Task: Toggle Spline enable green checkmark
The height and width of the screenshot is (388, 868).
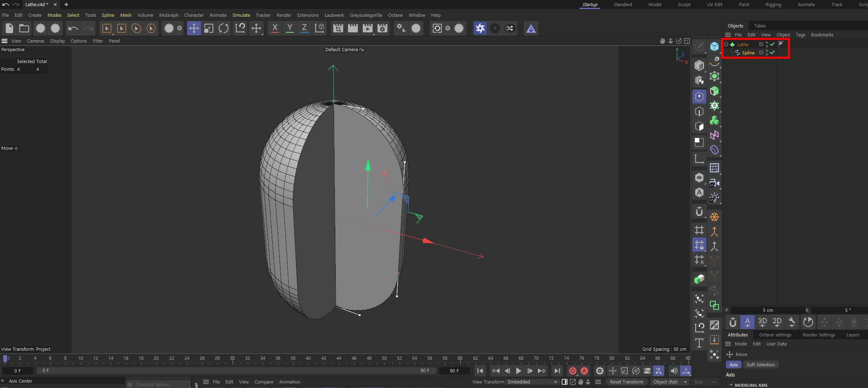Action: [773, 52]
